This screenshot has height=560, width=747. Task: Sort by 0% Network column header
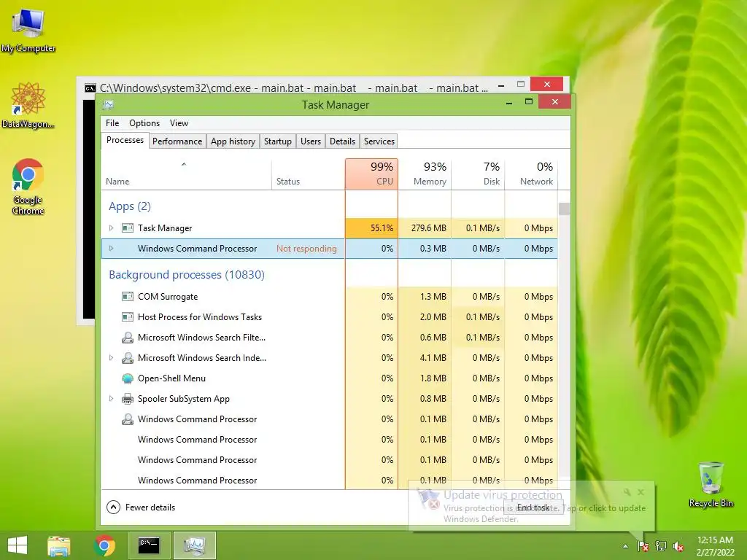point(531,174)
